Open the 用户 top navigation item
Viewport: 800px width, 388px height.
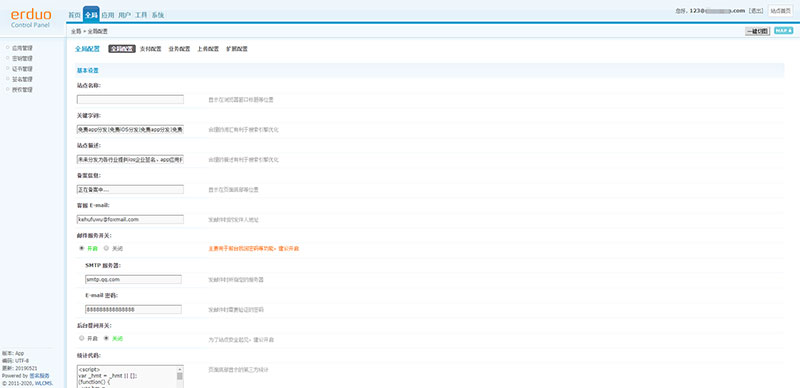coord(124,15)
